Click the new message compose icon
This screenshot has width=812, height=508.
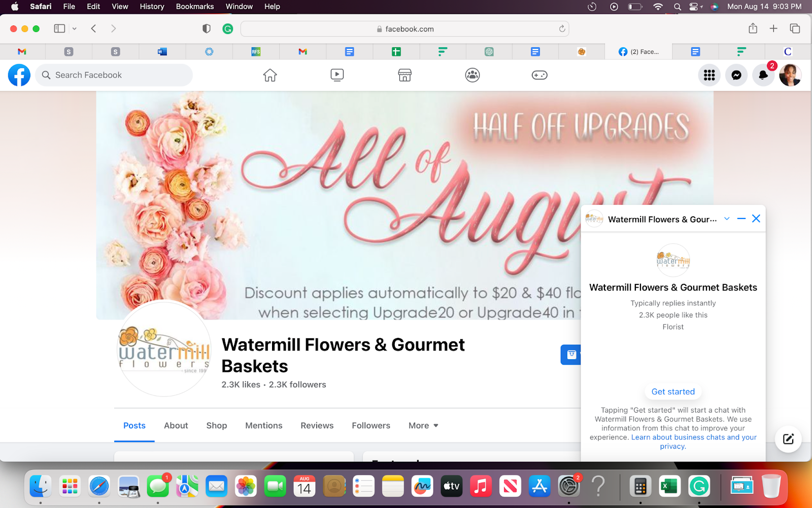(788, 439)
